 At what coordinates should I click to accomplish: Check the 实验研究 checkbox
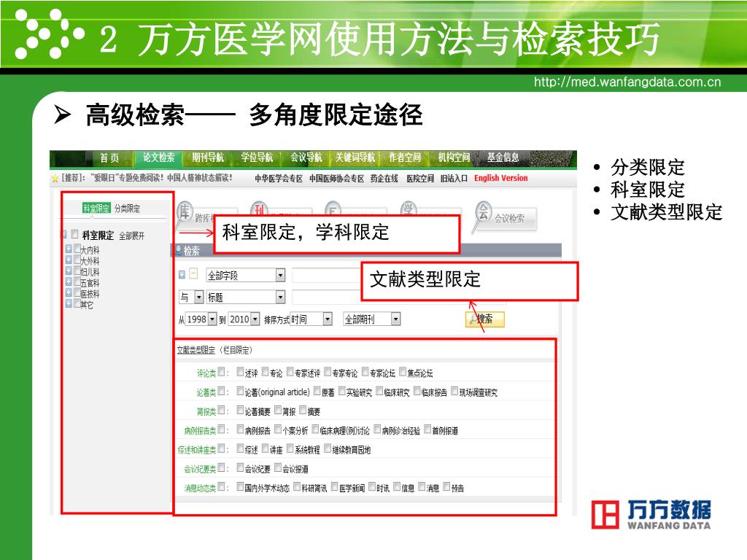coord(341,391)
